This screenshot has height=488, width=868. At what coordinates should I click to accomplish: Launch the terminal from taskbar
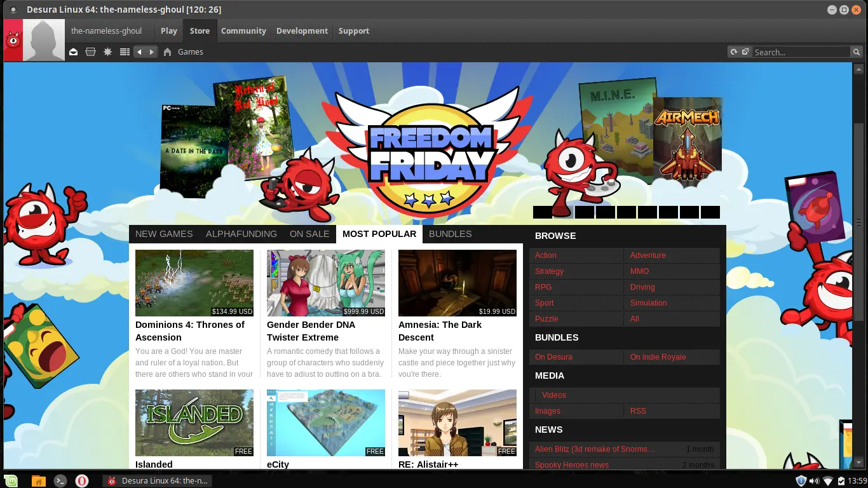(60, 481)
